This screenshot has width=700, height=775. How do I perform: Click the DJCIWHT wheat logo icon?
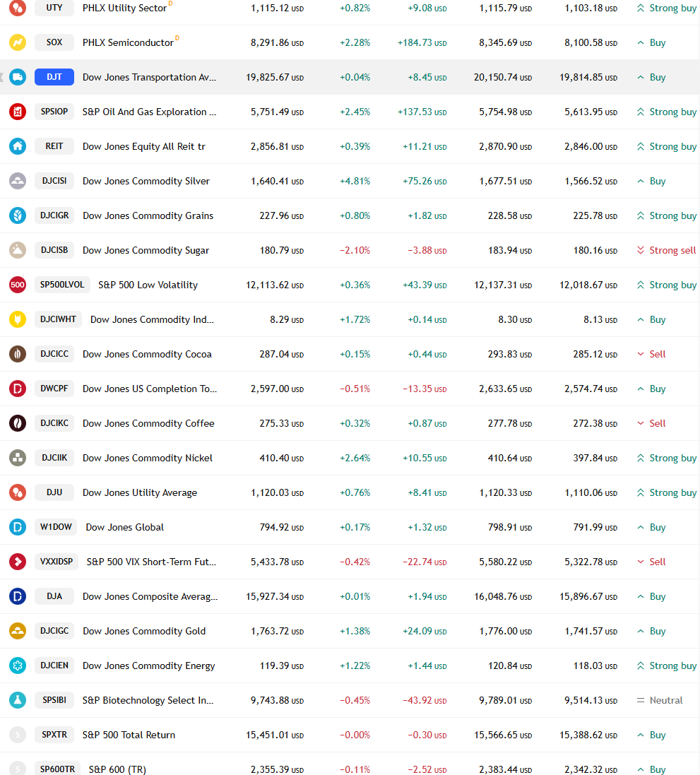pos(17,319)
